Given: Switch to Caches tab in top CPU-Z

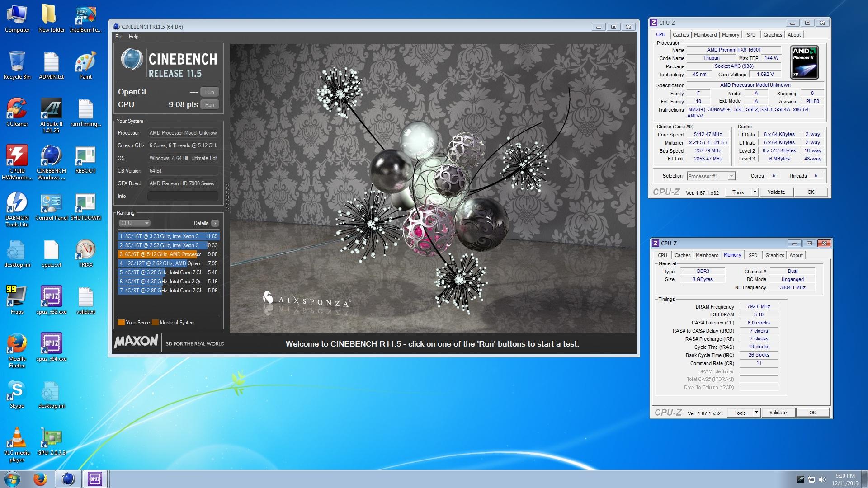Looking at the screenshot, I should coord(680,35).
